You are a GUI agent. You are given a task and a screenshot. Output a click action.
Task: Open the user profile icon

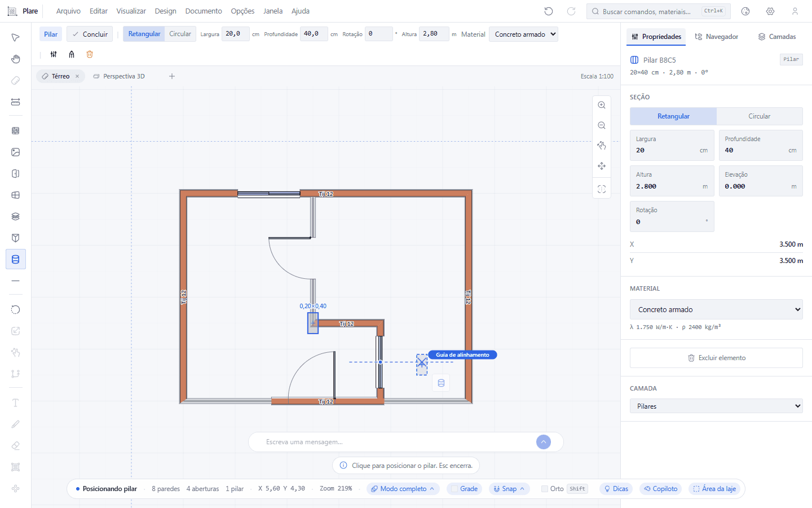(795, 11)
